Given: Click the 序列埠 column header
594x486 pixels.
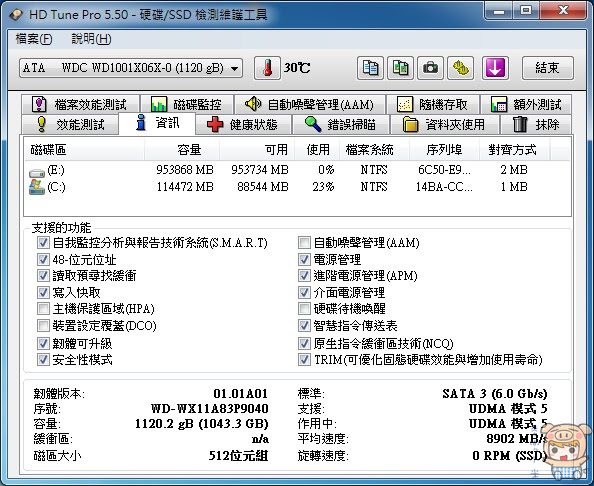Looking at the screenshot, I should tap(444, 150).
